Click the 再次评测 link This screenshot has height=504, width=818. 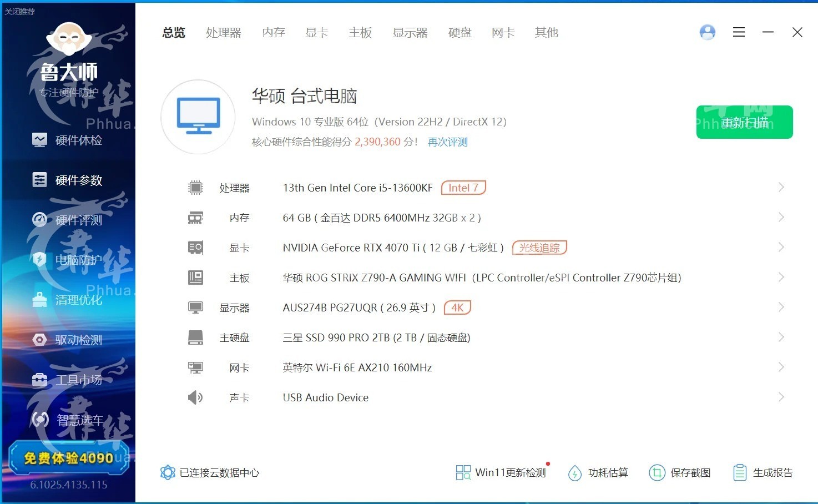click(448, 142)
